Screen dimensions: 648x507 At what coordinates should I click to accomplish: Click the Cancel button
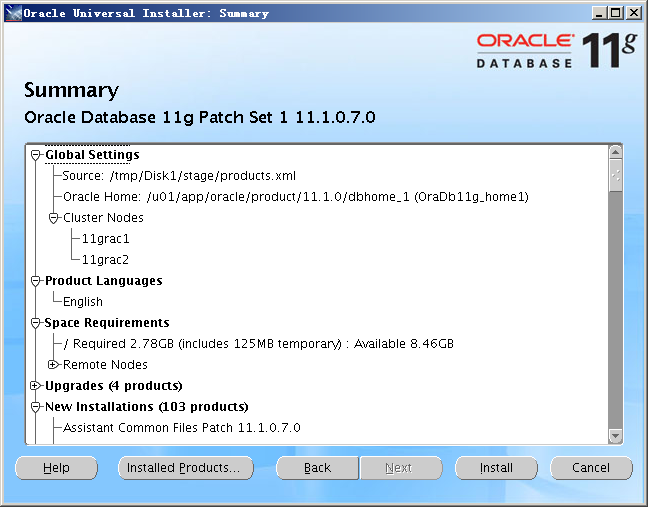pos(590,468)
